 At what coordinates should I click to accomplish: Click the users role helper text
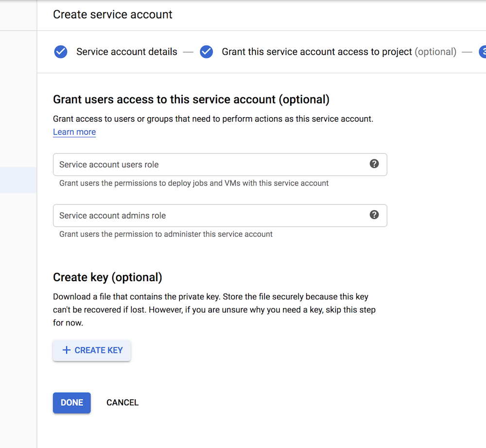[x=194, y=183]
